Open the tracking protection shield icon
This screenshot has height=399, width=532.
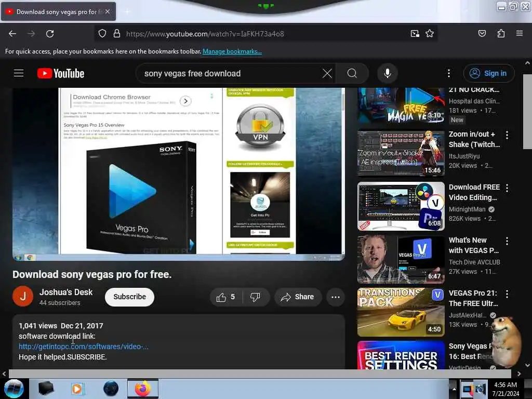point(102,34)
